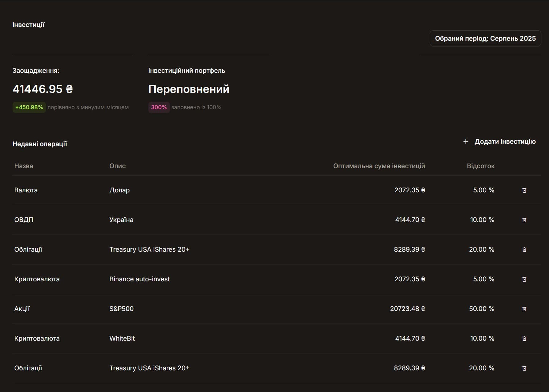Screen dimensions: 549x392
Task: Click the pink 300% portfolio badge
Action: pos(159,107)
